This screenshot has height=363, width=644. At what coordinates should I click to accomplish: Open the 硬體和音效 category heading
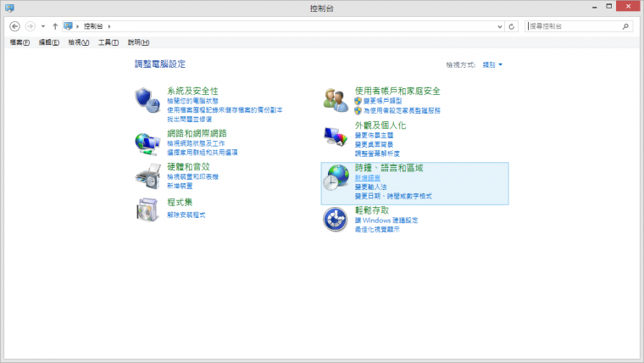point(188,166)
